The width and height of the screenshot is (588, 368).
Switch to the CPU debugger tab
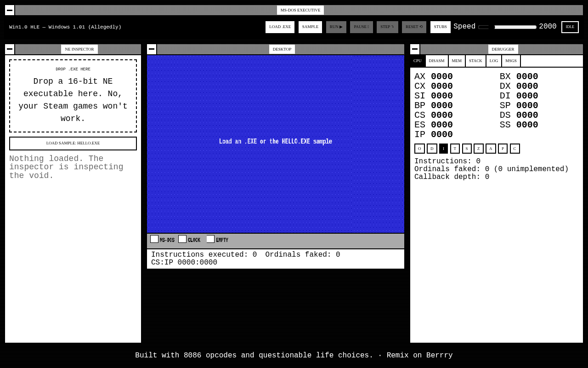point(417,61)
